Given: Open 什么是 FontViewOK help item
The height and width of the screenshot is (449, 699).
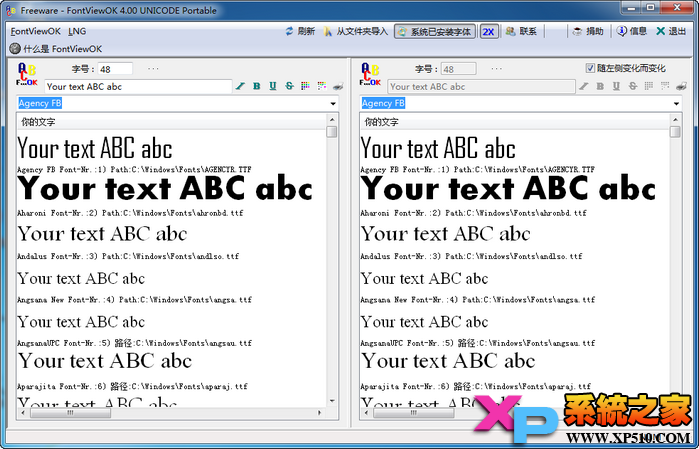Looking at the screenshot, I should pyautogui.click(x=56, y=49).
